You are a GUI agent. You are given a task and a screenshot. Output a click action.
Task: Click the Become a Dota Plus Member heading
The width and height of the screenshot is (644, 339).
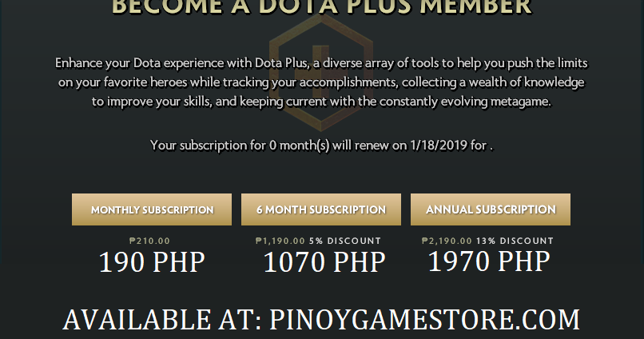pyautogui.click(x=322, y=7)
